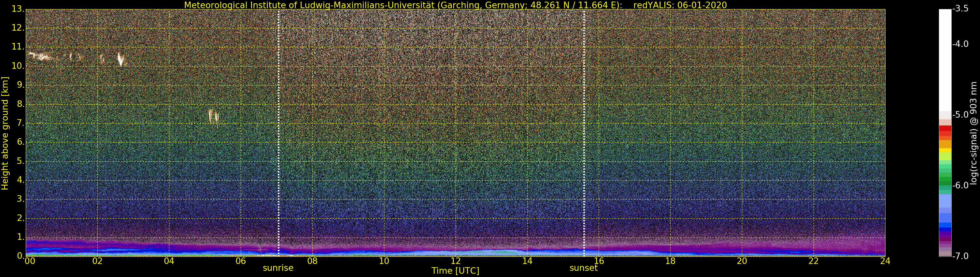The image size is (980, 277).
Task: Click the height axis tick label 1
Action: [x=20, y=237]
